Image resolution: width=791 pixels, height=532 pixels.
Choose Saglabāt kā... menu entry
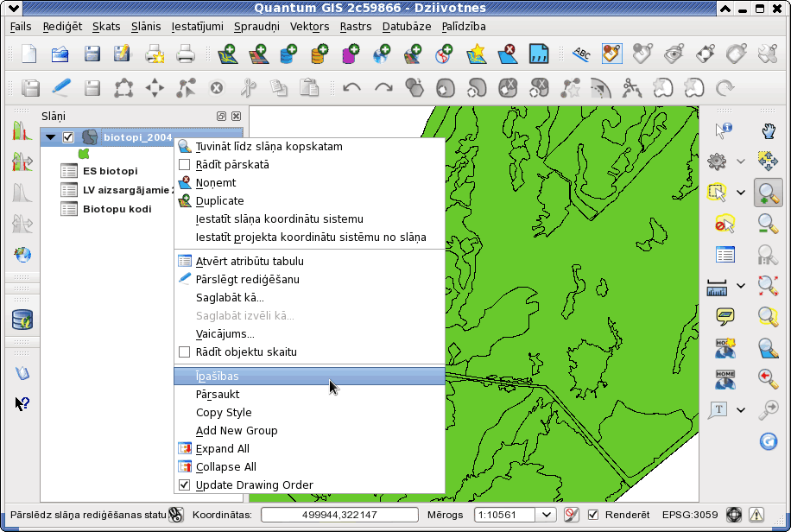(x=309, y=297)
